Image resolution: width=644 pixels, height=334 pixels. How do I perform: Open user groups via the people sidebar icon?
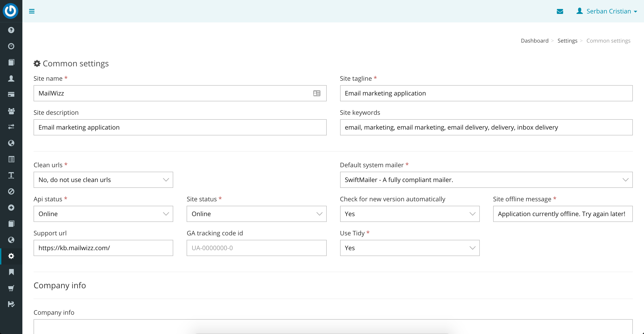pyautogui.click(x=11, y=111)
